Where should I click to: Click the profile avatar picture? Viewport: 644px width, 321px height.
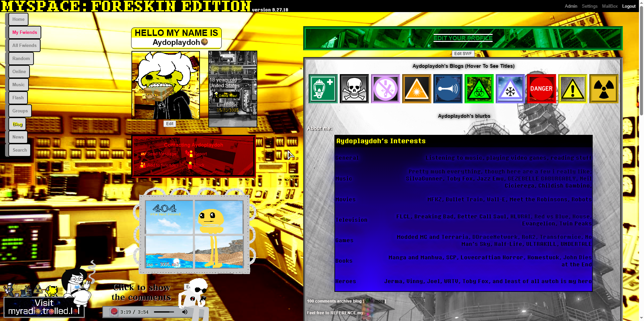pos(166,85)
